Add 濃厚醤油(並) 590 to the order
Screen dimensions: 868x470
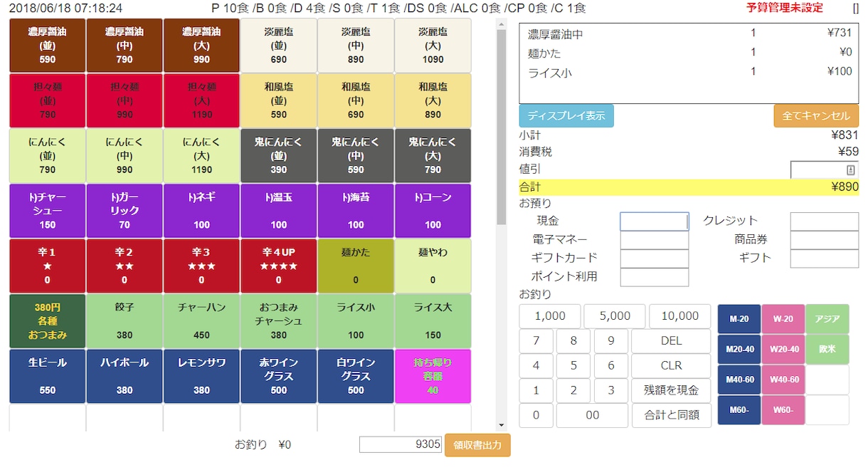tap(48, 46)
